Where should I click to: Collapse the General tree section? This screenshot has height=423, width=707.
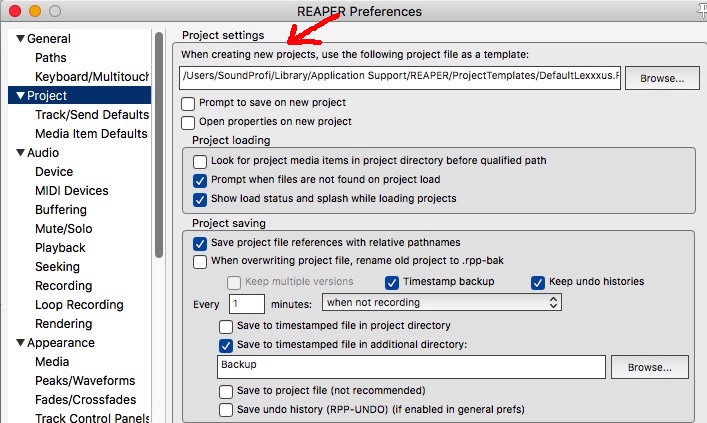coord(20,39)
